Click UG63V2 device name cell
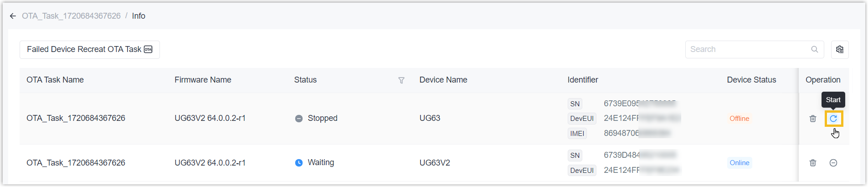The image size is (868, 187). click(435, 163)
